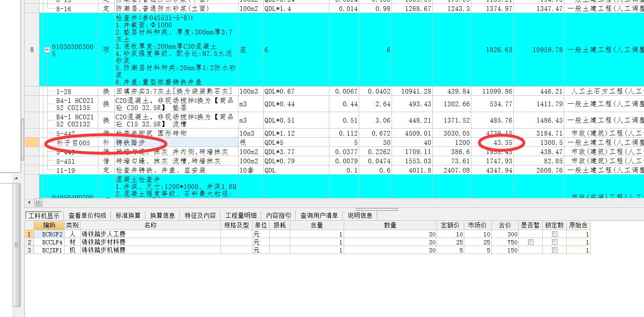Viewport: 644px width, 317px height.
Task: Open the 工程量明细 tab
Action: tap(241, 215)
